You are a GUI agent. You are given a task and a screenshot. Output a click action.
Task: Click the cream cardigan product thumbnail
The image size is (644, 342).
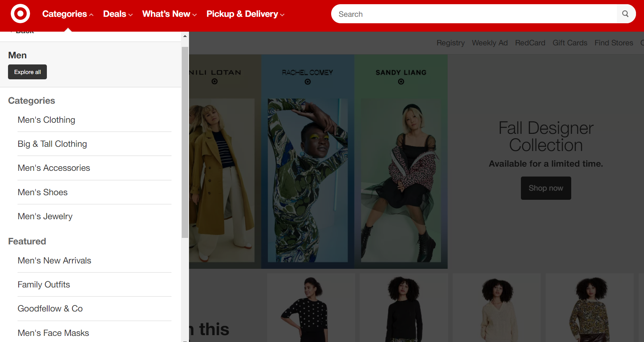coord(497,308)
